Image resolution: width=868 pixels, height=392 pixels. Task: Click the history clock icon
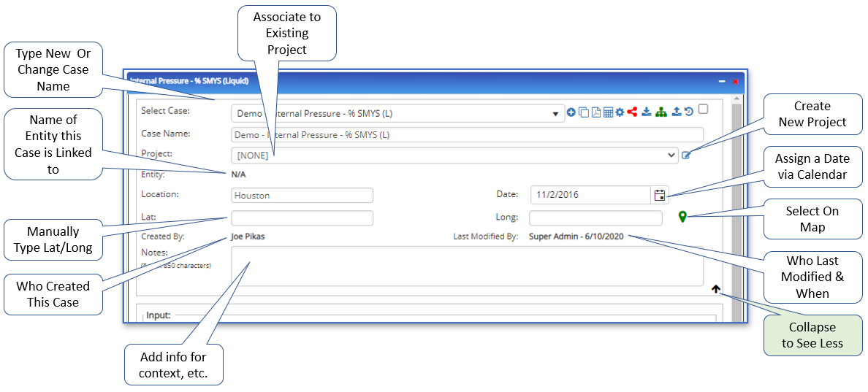click(x=688, y=112)
